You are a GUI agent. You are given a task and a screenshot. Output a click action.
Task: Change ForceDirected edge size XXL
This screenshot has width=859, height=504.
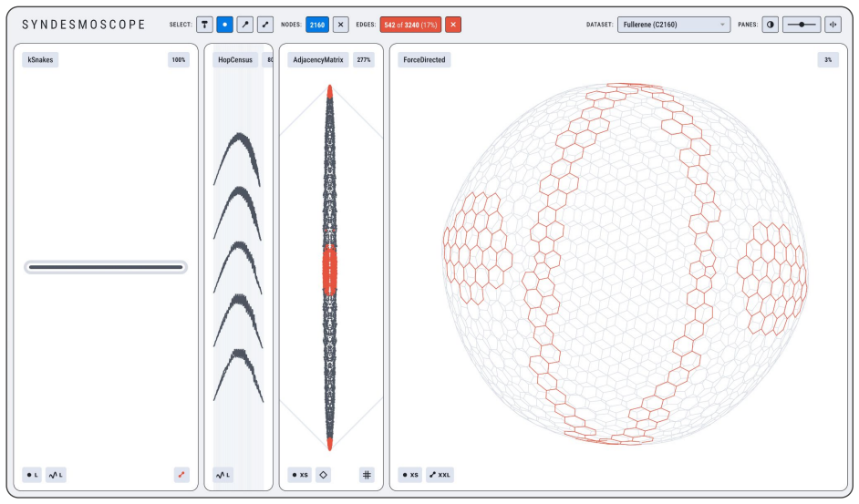tap(440, 475)
